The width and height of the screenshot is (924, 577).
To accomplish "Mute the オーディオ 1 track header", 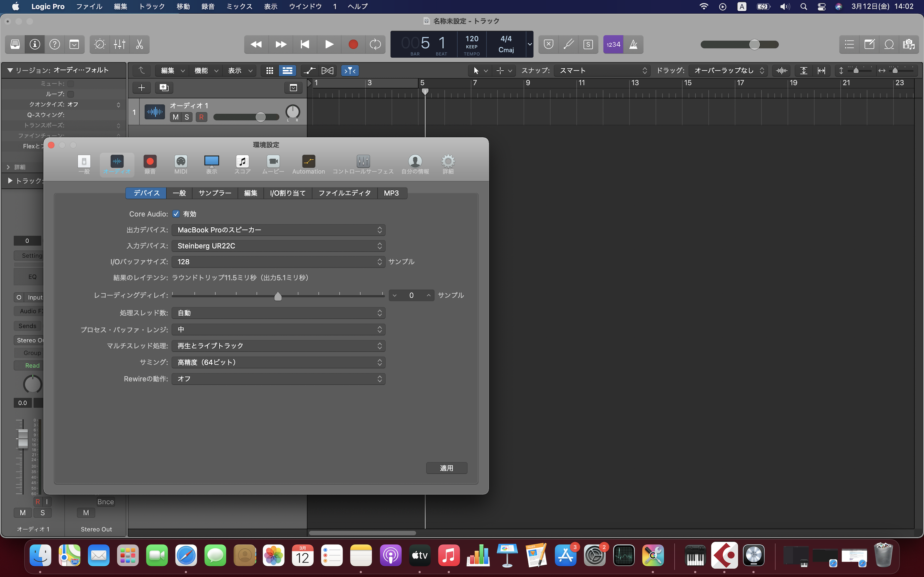I will coord(176,117).
